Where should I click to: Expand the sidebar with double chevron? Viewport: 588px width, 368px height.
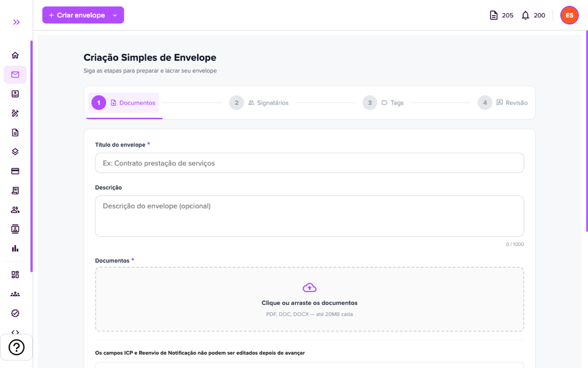[x=16, y=22]
